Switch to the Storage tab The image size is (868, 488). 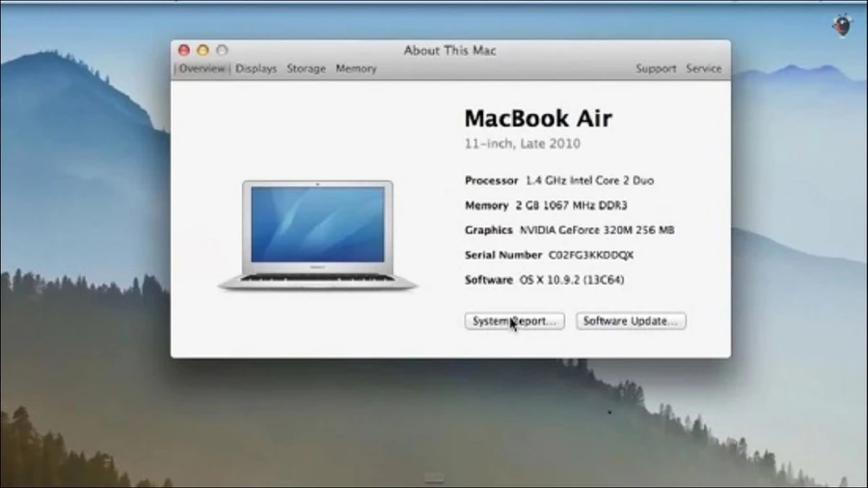pos(306,68)
